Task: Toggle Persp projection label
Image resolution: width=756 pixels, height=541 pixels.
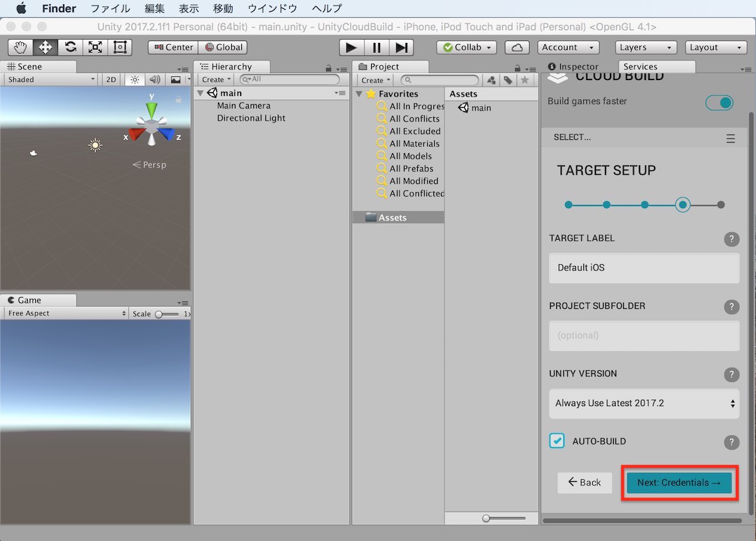Action: (149, 165)
